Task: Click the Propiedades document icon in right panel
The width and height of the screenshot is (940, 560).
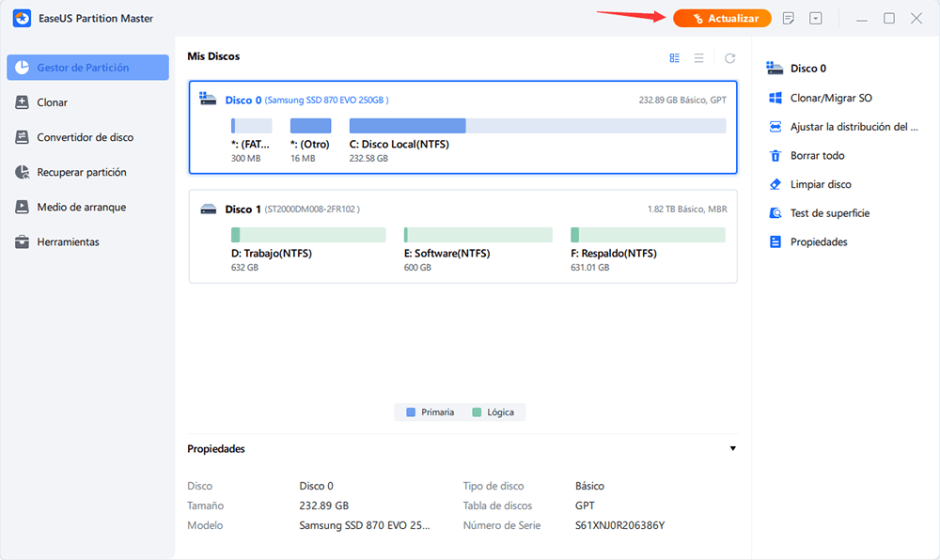Action: coord(775,242)
